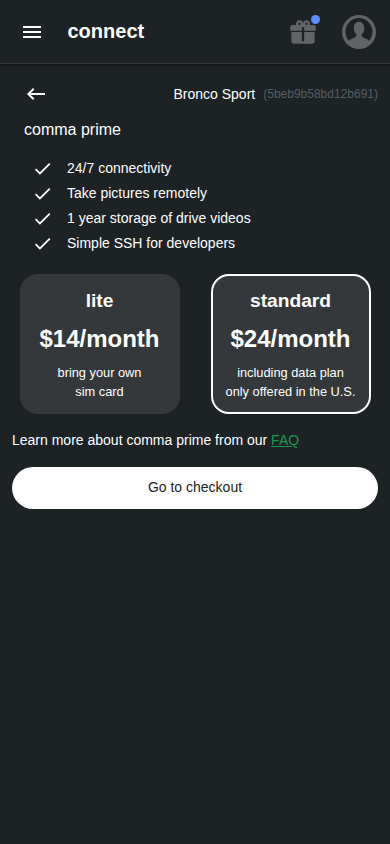This screenshot has height=844, width=390.
Task: Click the checkmark beside Take pictures remotely
Action: [42, 194]
